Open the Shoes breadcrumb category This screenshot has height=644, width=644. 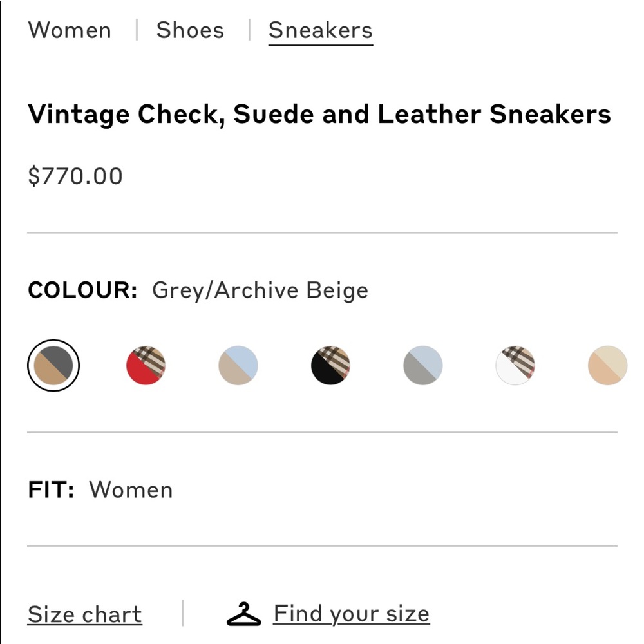click(x=190, y=30)
